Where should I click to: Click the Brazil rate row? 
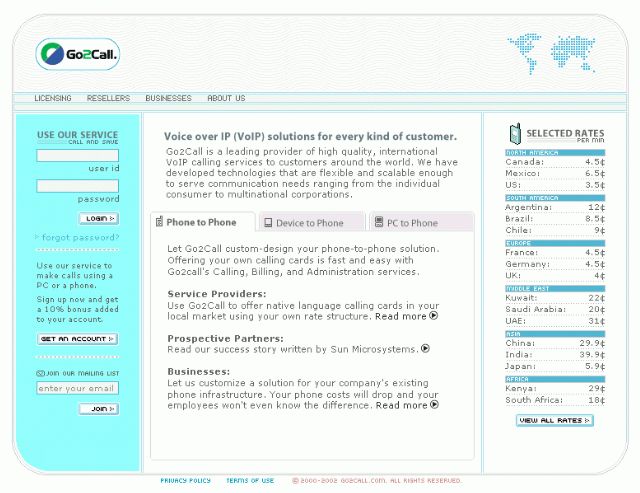pyautogui.click(x=555, y=219)
